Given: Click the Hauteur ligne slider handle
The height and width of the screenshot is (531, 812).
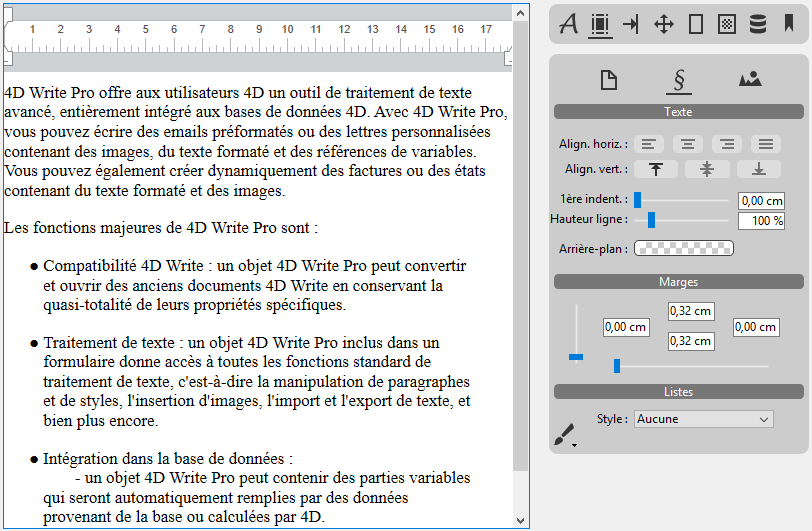Looking at the screenshot, I should point(651,220).
